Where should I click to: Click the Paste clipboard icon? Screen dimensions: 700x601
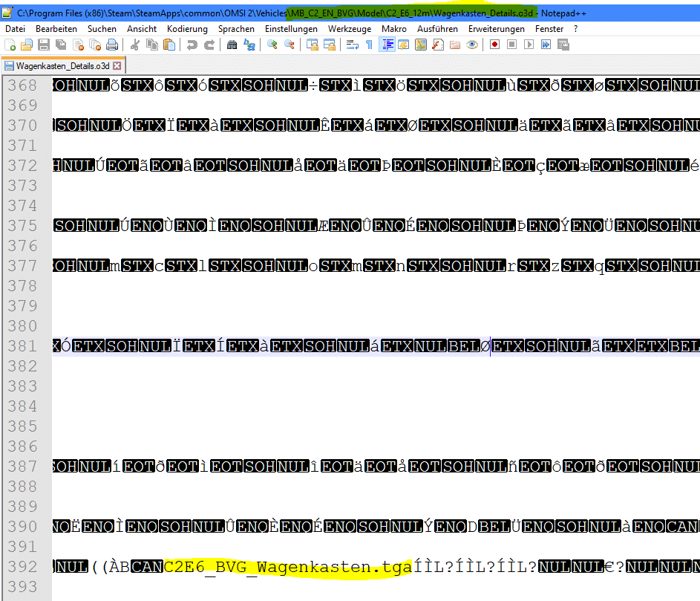pyautogui.click(x=169, y=45)
